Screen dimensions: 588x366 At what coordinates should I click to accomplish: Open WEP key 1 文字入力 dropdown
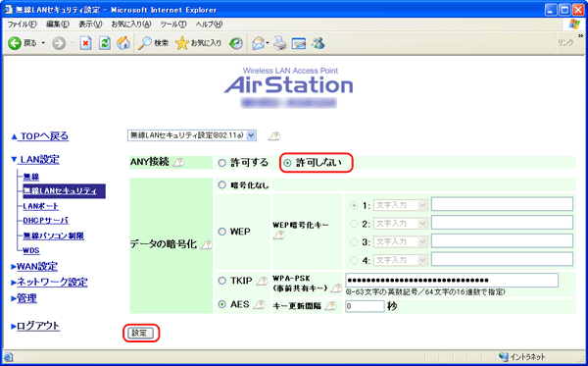401,205
